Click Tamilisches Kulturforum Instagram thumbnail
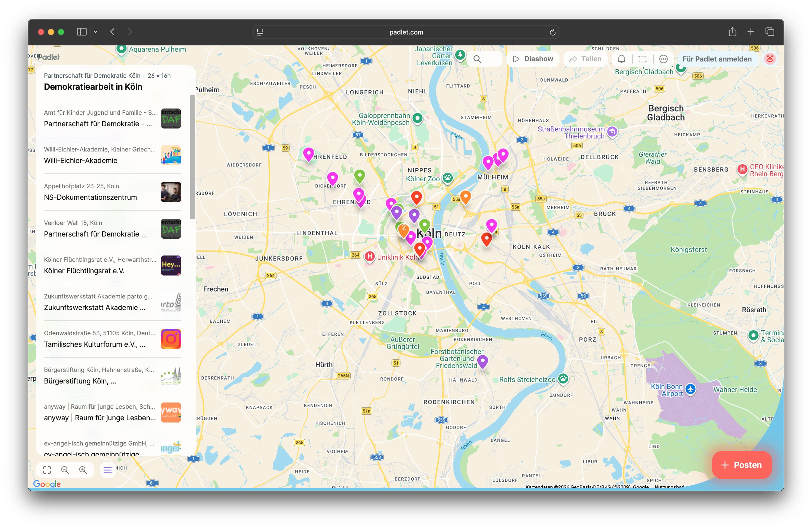The height and width of the screenshot is (528, 812). pyautogui.click(x=171, y=339)
